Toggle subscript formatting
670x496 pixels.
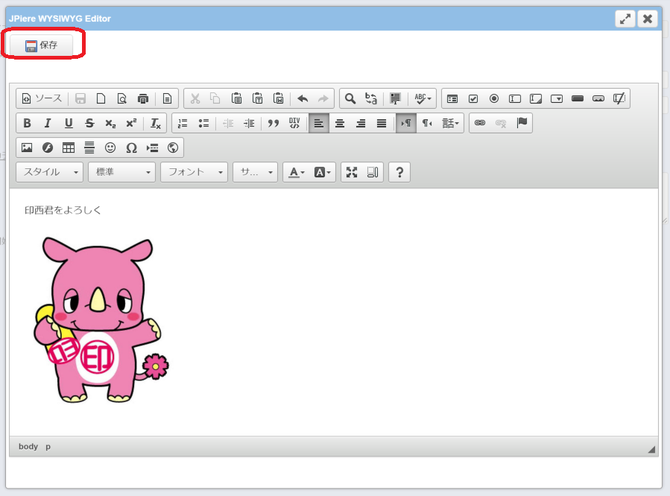point(110,123)
